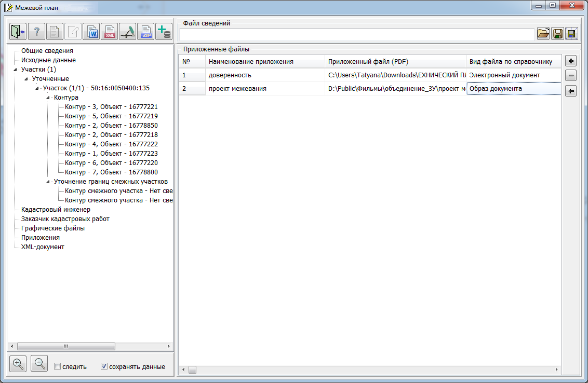The height and width of the screenshot is (383, 588).
Task: Remove attached file with the minus button
Action: point(571,76)
